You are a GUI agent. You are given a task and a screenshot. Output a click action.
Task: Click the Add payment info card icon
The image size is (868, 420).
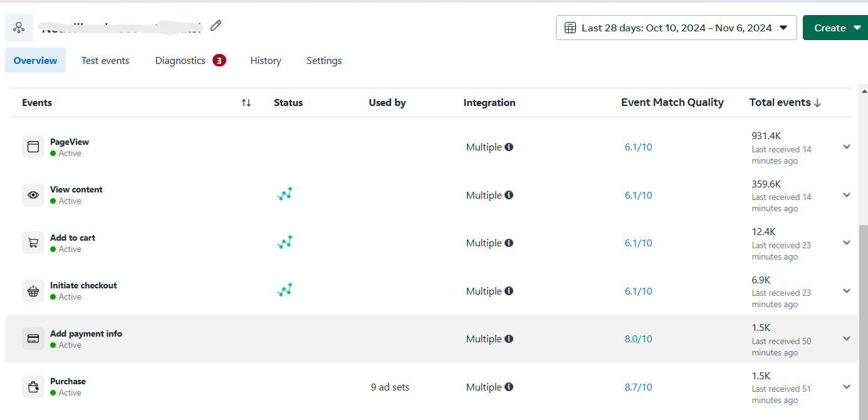pos(33,339)
